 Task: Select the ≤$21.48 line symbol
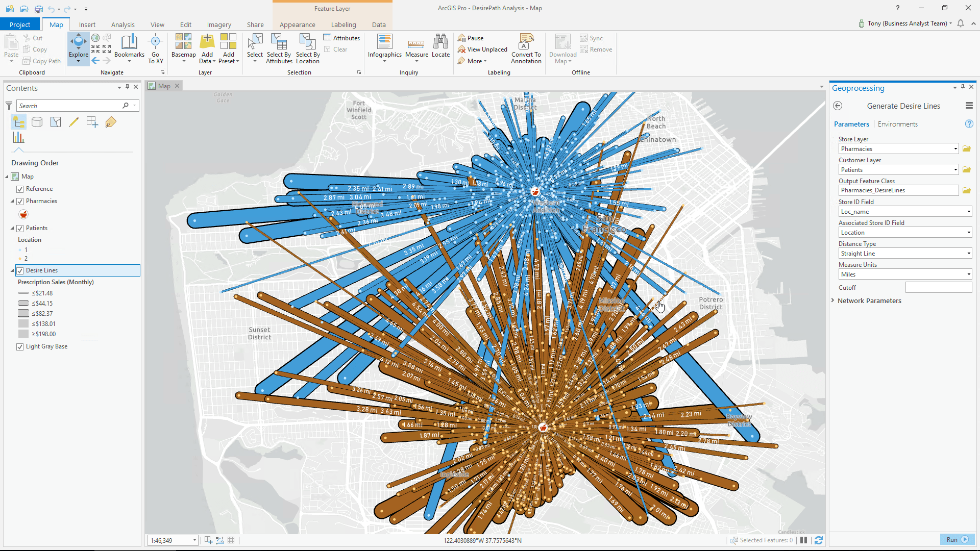23,293
